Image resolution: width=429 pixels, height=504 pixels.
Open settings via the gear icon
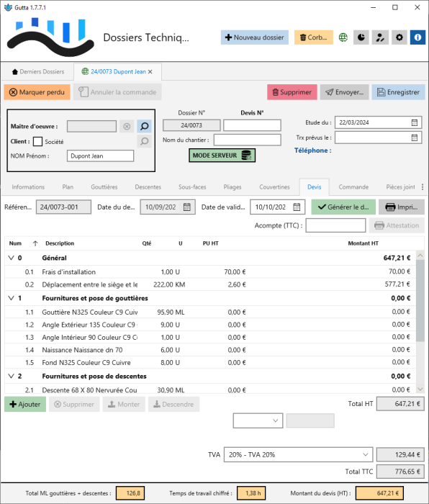point(399,37)
